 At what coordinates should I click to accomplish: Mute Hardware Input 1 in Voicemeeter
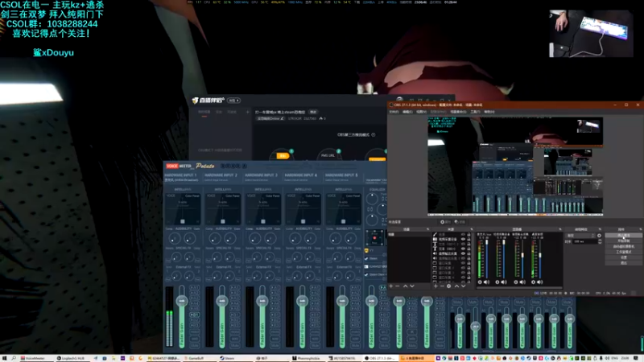(x=195, y=346)
